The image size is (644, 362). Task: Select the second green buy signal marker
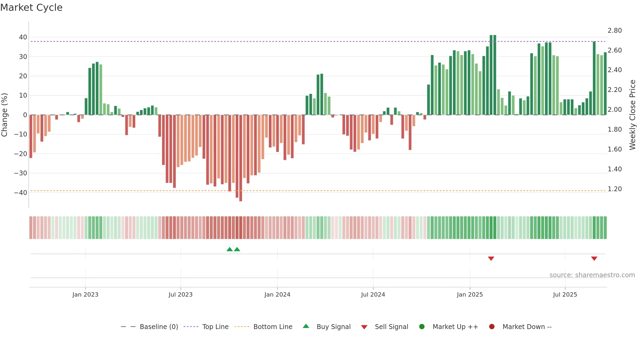(x=237, y=249)
